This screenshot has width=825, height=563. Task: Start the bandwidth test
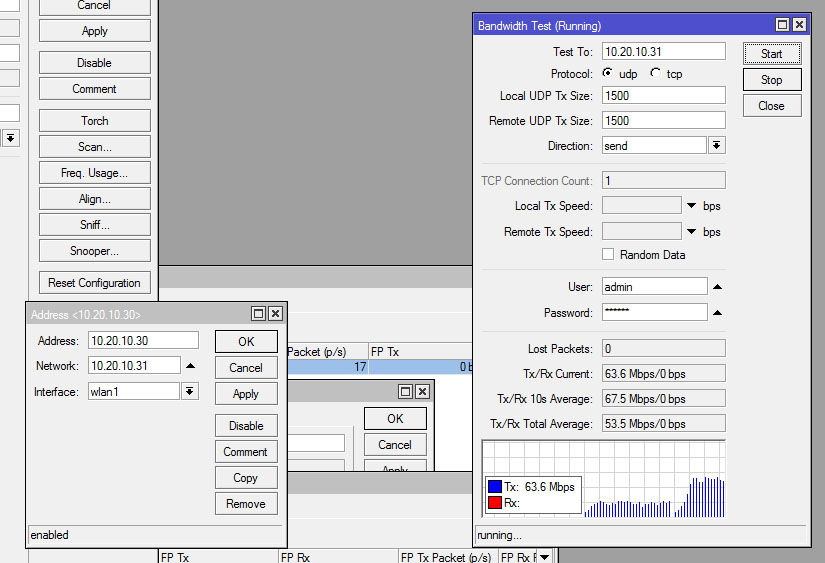[x=772, y=54]
